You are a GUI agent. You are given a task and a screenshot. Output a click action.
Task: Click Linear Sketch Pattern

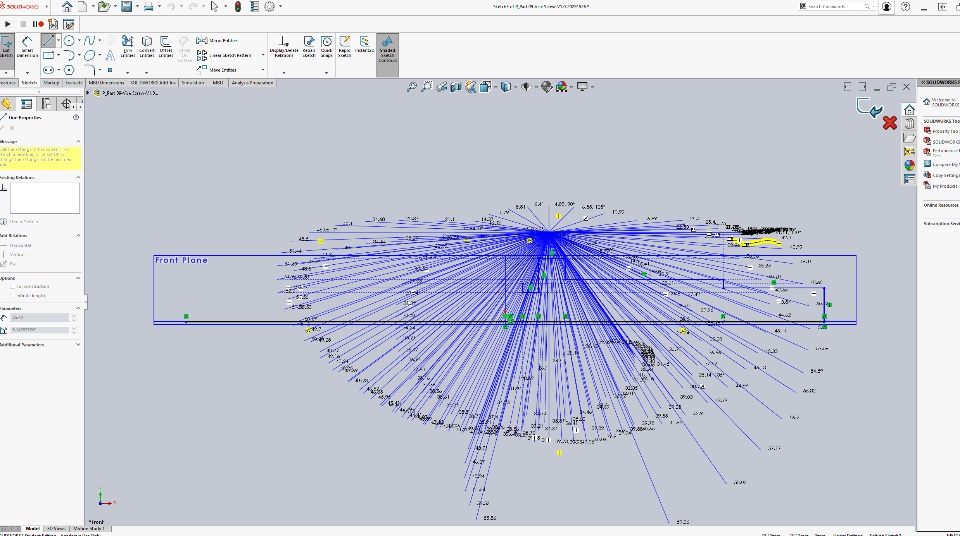(x=224, y=55)
